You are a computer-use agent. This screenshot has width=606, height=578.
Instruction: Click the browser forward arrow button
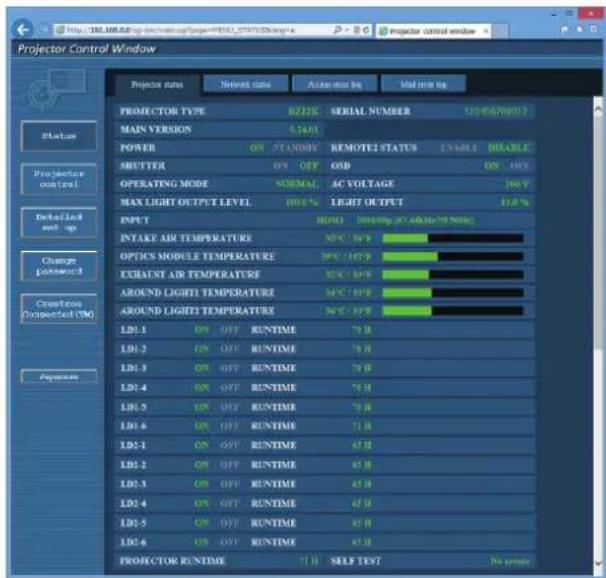pos(43,29)
